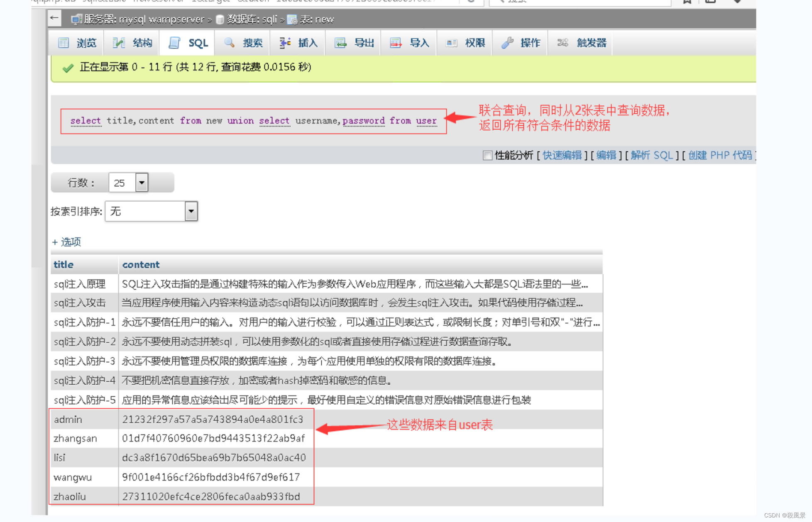Screen dimensions: 812x522
Task: Sort by the title column header
Action: [64, 265]
